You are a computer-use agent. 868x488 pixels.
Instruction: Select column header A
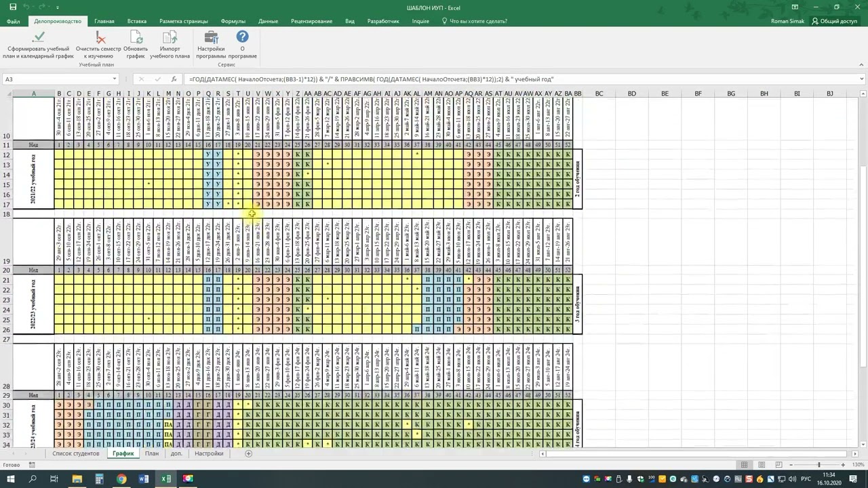coord(33,94)
